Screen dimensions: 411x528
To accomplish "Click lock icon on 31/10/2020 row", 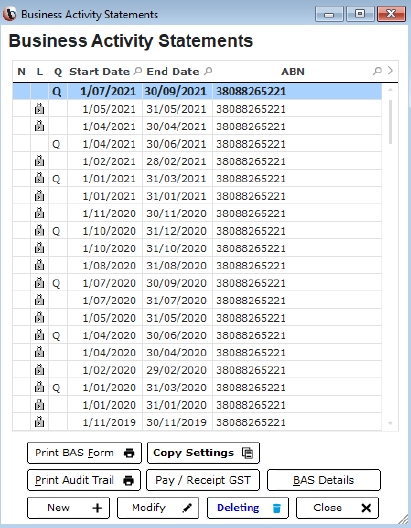I will tap(39, 248).
